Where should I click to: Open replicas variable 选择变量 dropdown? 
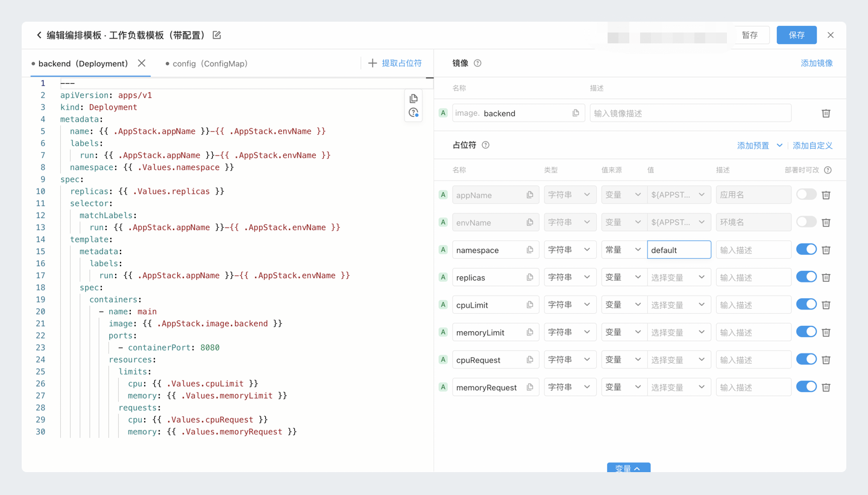(x=679, y=278)
